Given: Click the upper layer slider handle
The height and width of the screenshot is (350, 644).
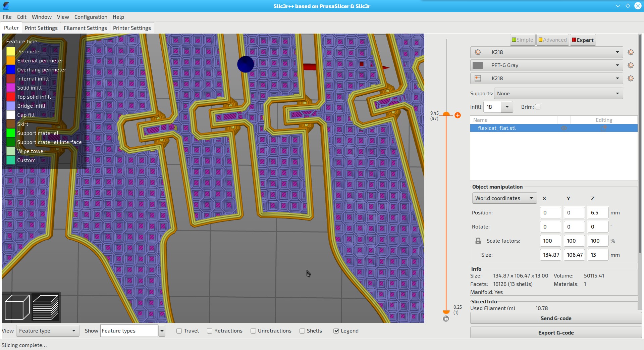Looking at the screenshot, I should pyautogui.click(x=446, y=114).
